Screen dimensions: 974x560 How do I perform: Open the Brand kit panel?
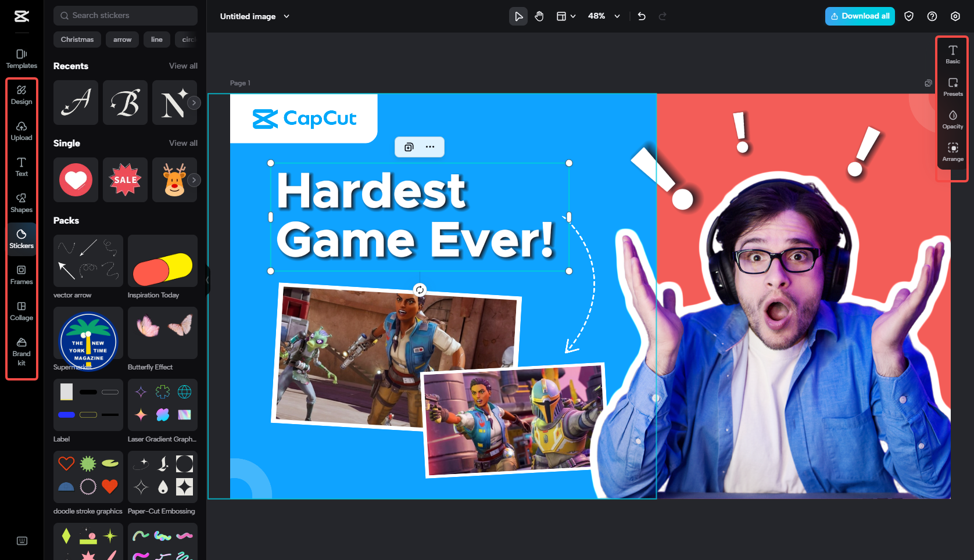click(22, 351)
